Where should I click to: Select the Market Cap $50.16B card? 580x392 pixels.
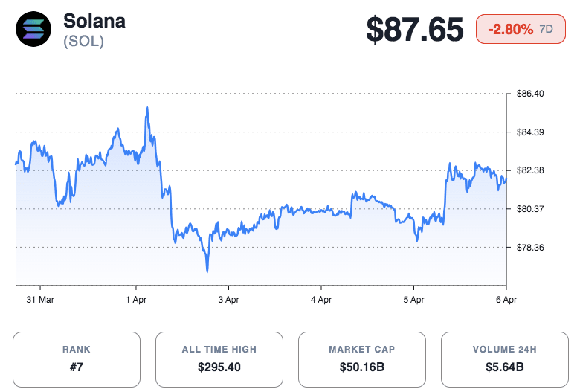(362, 359)
